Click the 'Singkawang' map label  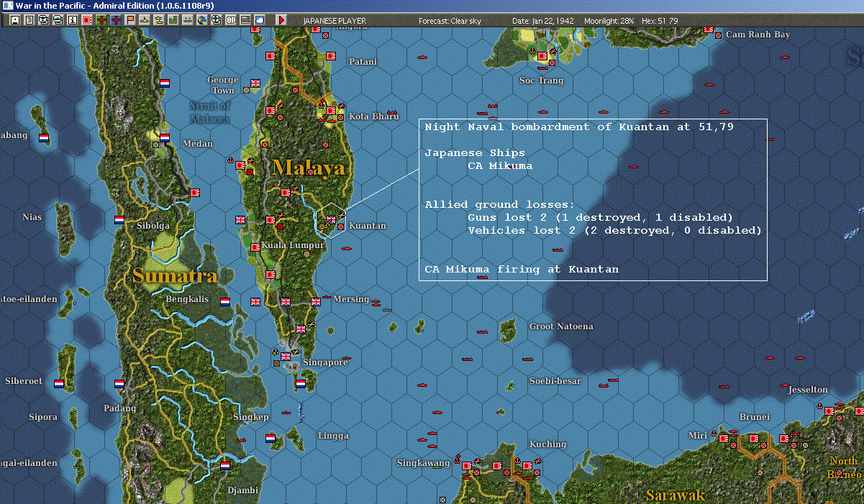pos(423,463)
